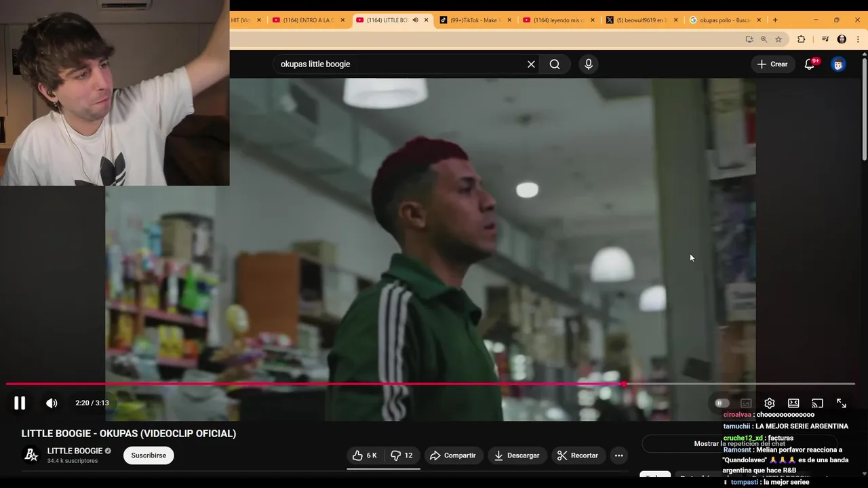Switch to theater mode view
Image resolution: width=868 pixels, height=488 pixels.
coord(793,403)
